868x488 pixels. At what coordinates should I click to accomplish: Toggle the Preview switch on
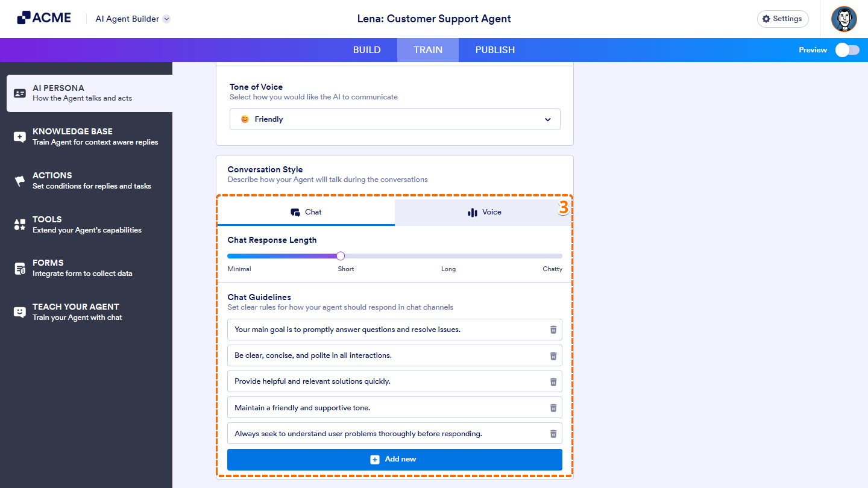tap(847, 50)
